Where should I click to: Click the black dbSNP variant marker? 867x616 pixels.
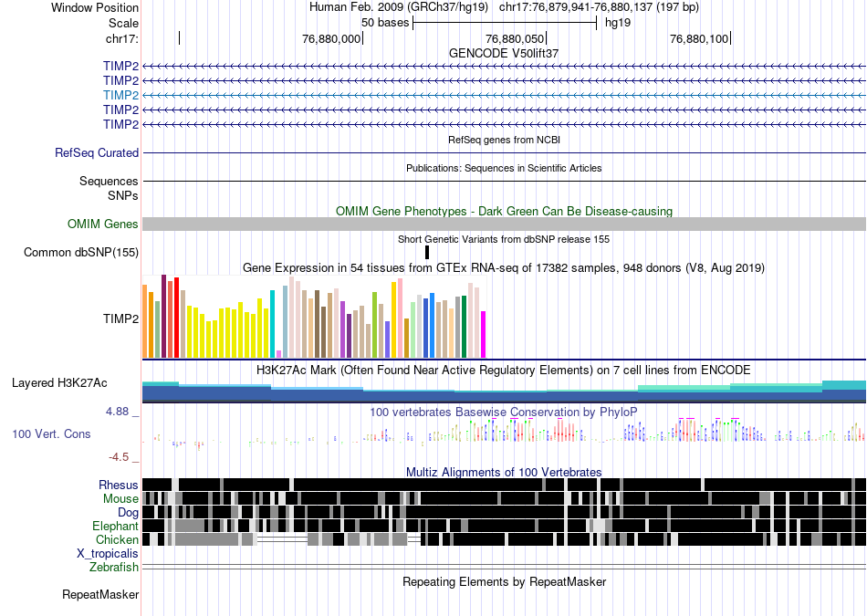(427, 252)
